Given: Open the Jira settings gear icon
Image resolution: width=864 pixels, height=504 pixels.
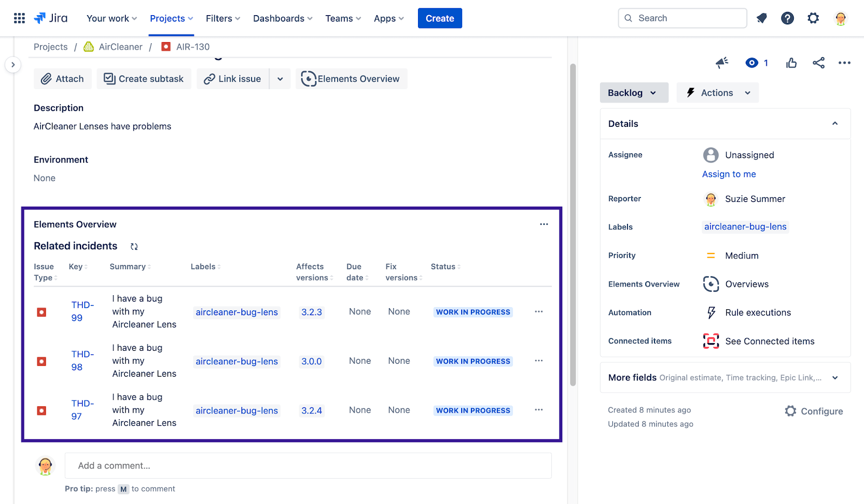Looking at the screenshot, I should 813,18.
